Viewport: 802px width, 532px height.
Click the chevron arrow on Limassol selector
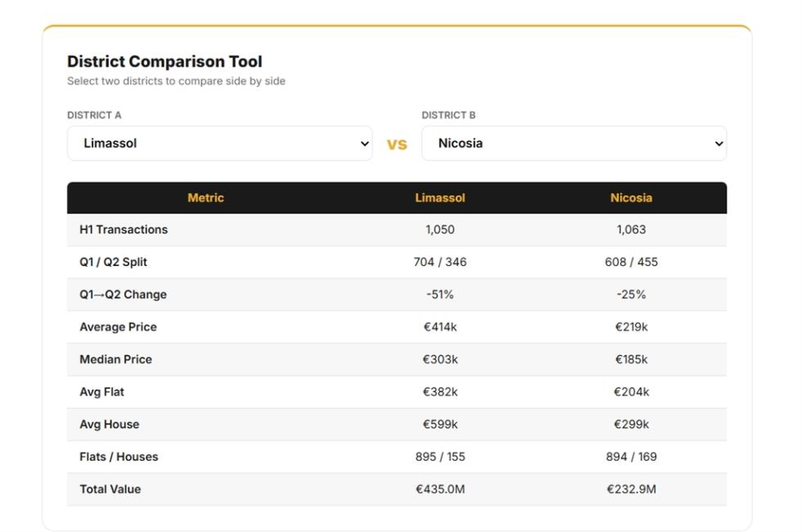point(364,144)
